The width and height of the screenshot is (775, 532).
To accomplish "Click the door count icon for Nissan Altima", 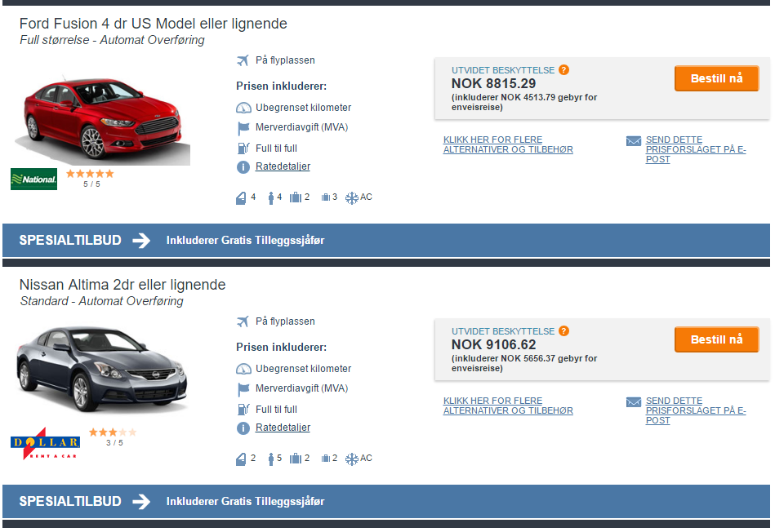I will (x=241, y=459).
